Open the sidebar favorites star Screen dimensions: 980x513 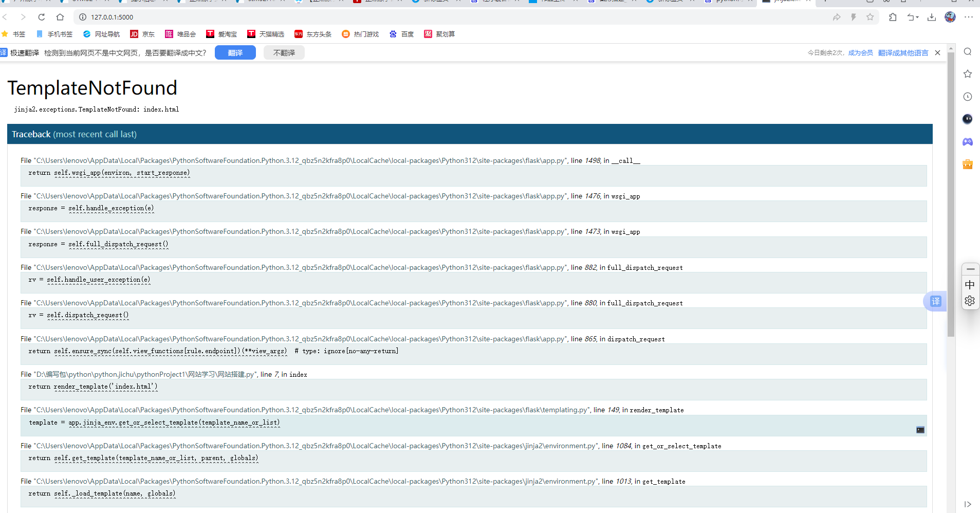tap(968, 74)
